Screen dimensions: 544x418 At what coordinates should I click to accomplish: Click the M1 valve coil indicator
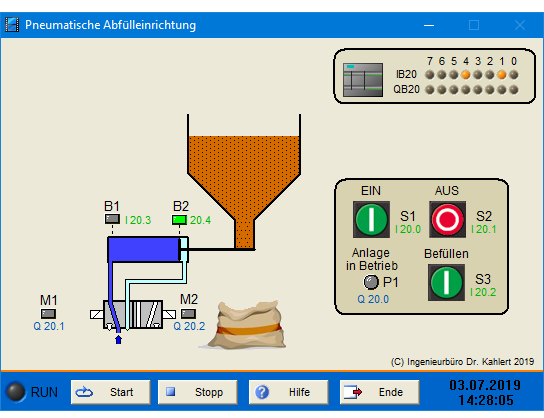click(48, 314)
